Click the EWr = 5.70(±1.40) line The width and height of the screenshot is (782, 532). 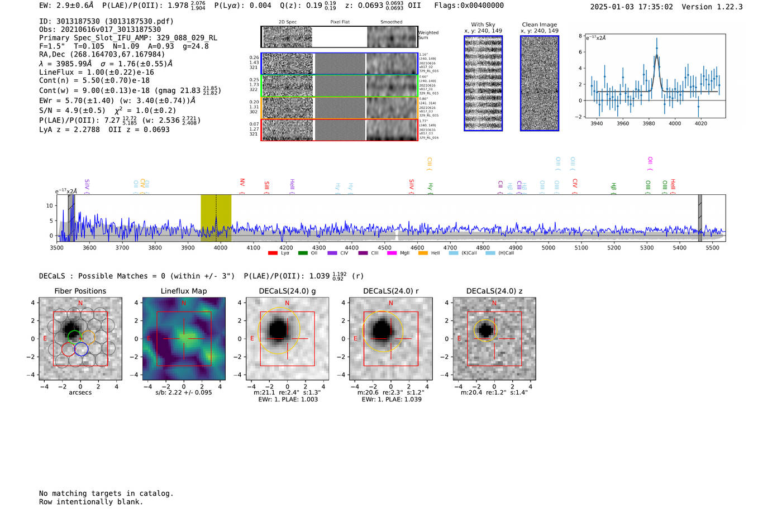[x=117, y=101]
